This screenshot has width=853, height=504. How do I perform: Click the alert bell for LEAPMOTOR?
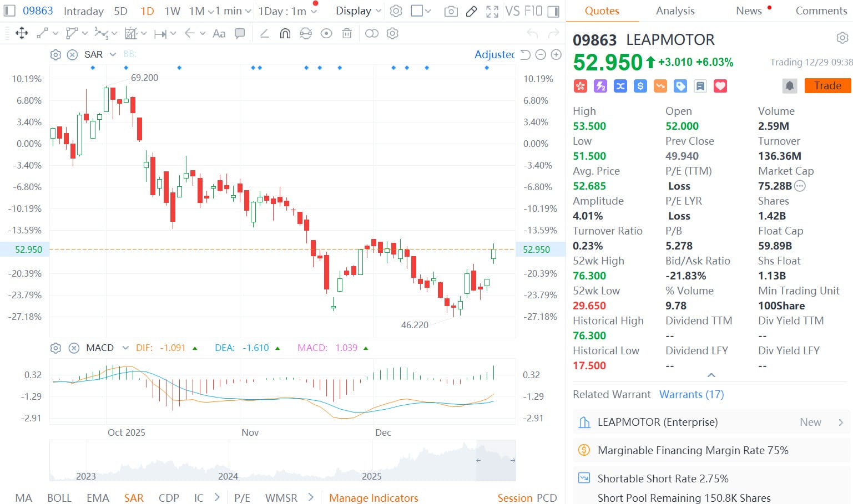[789, 85]
